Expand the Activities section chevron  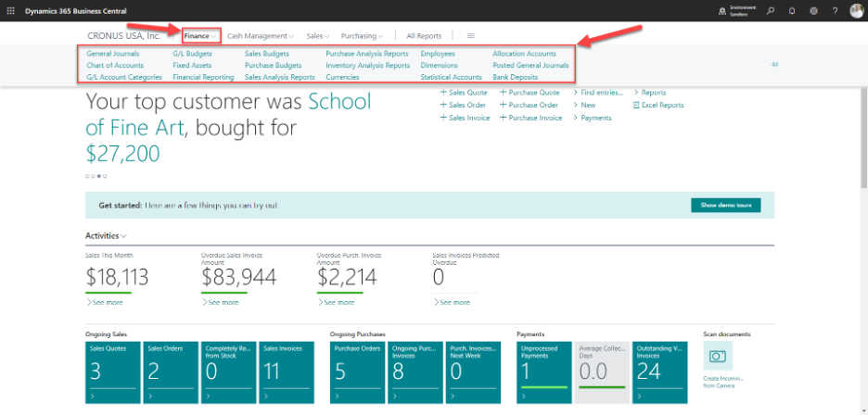coord(123,237)
